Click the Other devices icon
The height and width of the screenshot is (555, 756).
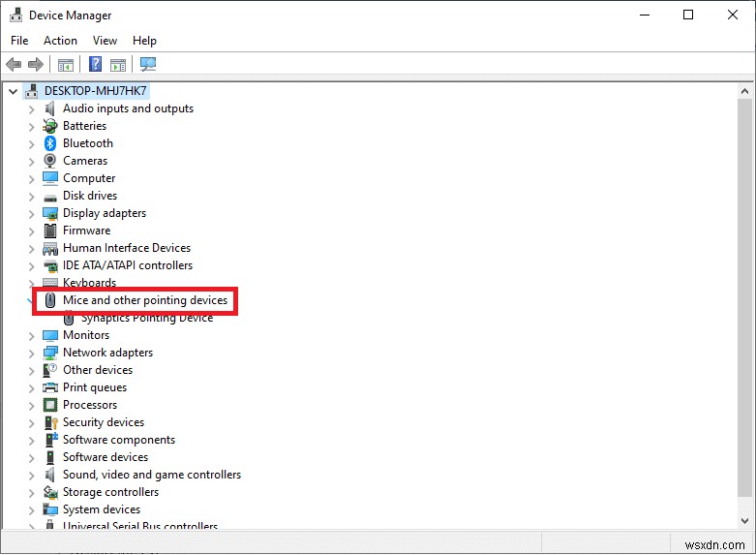coord(49,370)
